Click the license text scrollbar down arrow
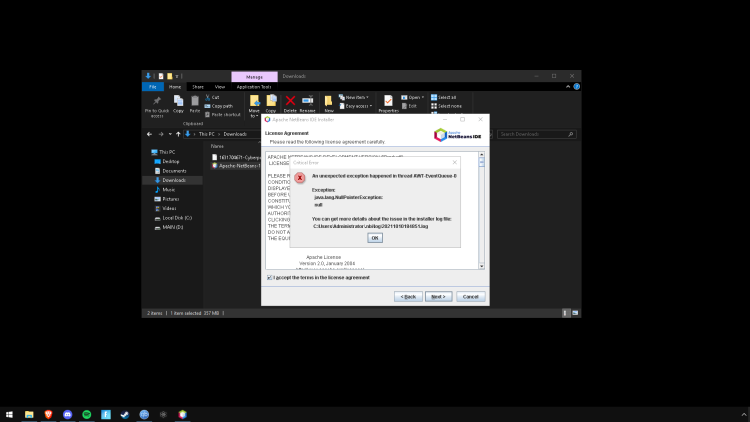This screenshot has width=750, height=422. (x=481, y=266)
